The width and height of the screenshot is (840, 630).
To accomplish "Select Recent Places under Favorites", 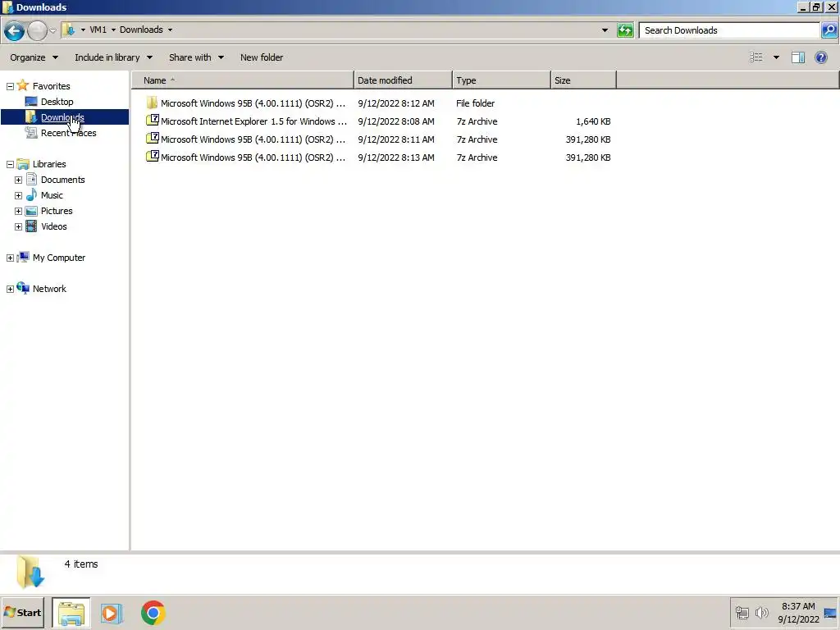I will point(69,133).
